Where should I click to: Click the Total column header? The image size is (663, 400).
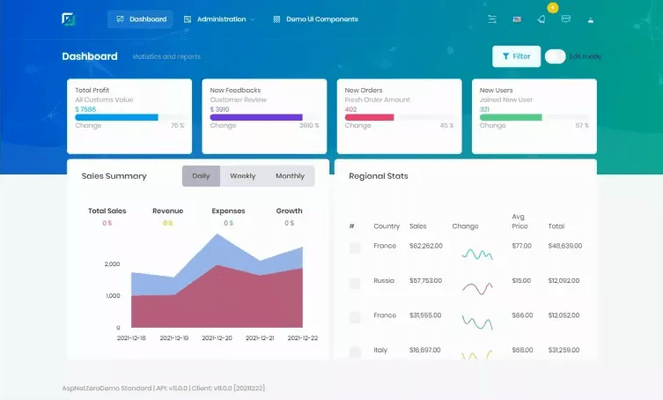click(556, 226)
